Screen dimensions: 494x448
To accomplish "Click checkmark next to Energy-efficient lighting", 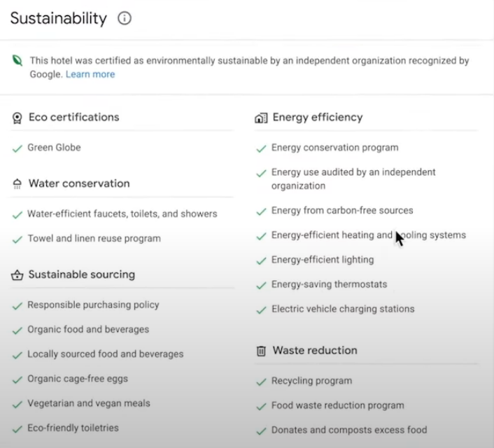I will coord(261,260).
